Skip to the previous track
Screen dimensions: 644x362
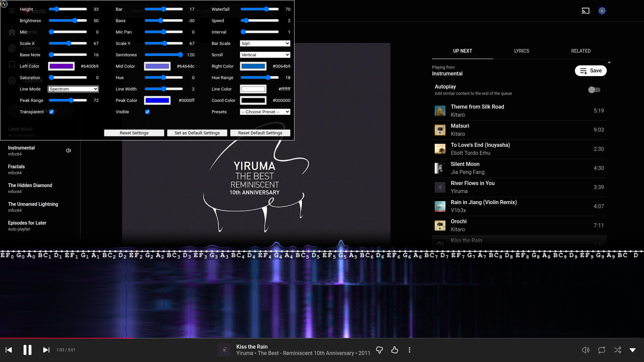(9, 350)
